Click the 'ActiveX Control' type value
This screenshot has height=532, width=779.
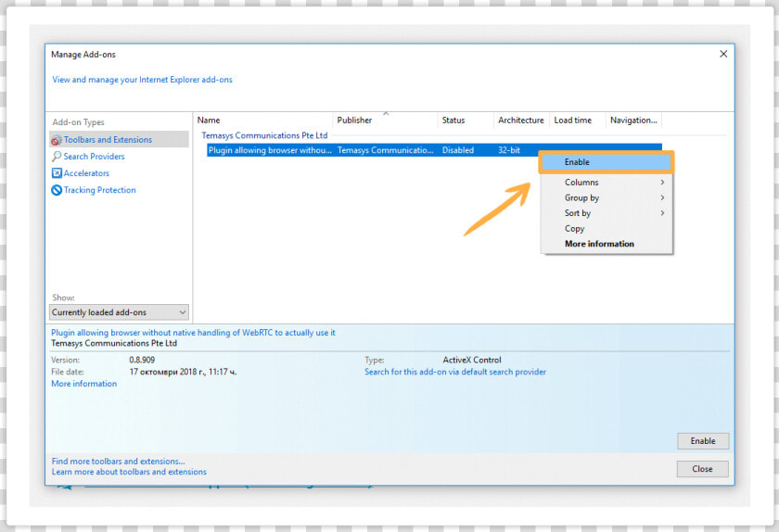(x=472, y=361)
